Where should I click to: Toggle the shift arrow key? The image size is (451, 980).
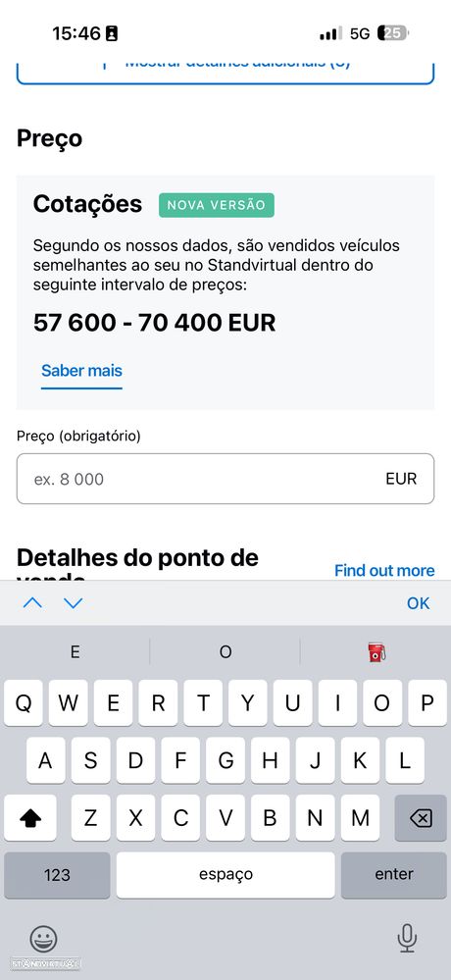coord(30,817)
